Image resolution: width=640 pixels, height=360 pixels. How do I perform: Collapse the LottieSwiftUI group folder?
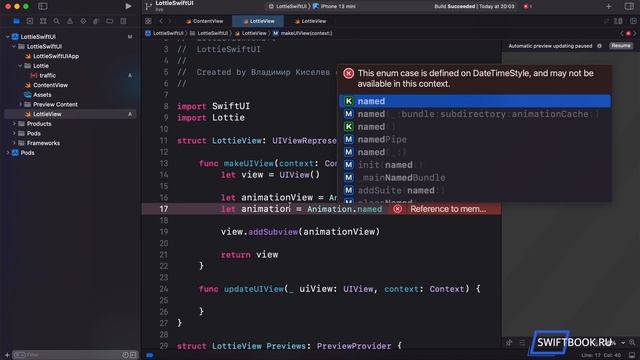14,47
